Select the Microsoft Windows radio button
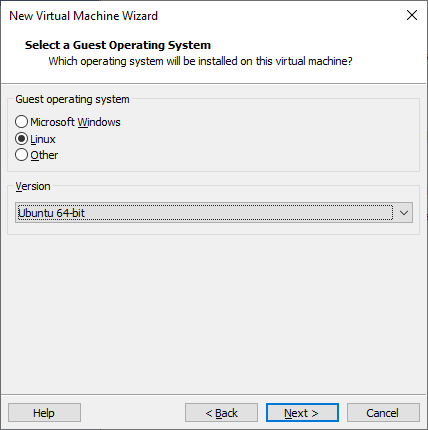This screenshot has height=430, width=428. [21, 122]
